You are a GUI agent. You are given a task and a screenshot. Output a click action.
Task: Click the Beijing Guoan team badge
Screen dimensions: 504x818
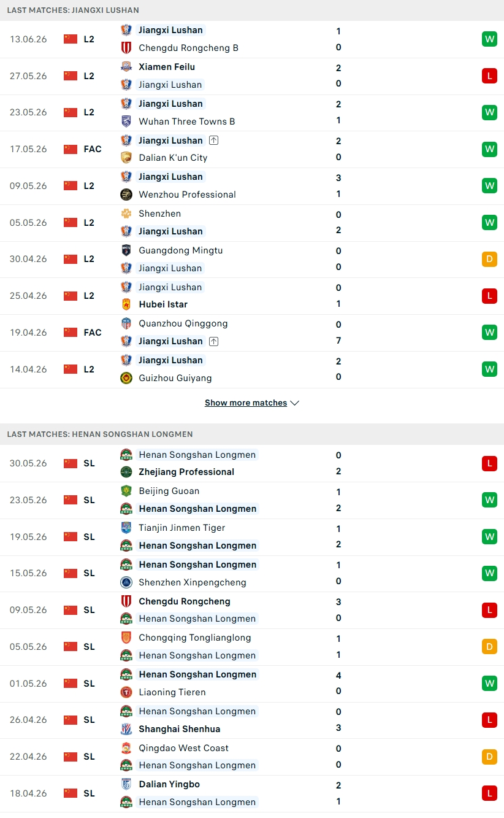click(126, 490)
